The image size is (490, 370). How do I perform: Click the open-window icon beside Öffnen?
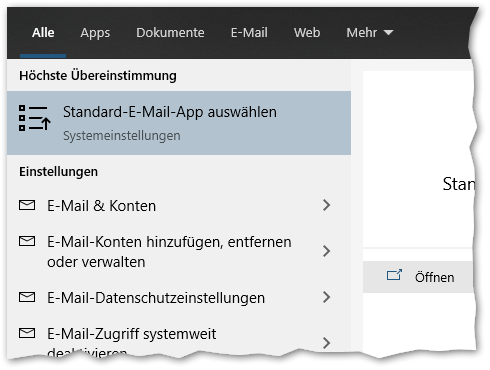(394, 275)
